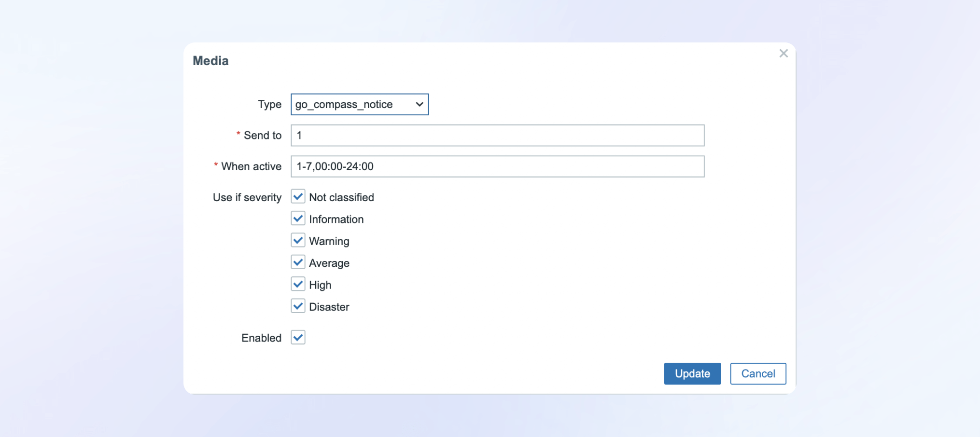Toggle the Enabled checkbox
980x437 pixels.
click(298, 338)
